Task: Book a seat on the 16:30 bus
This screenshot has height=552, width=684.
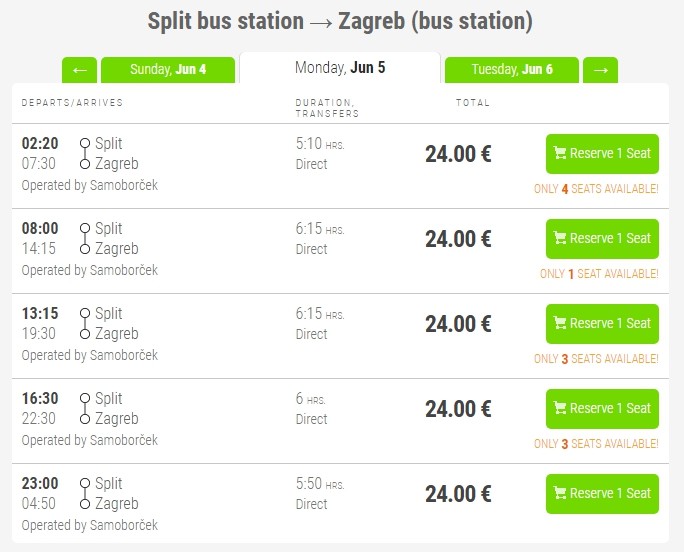Action: (x=602, y=409)
